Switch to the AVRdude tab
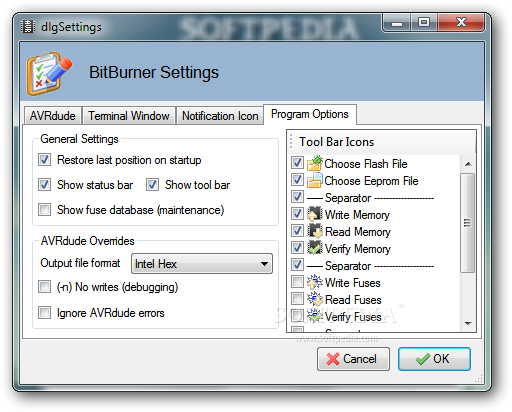The width and height of the screenshot is (512, 412). (x=53, y=116)
